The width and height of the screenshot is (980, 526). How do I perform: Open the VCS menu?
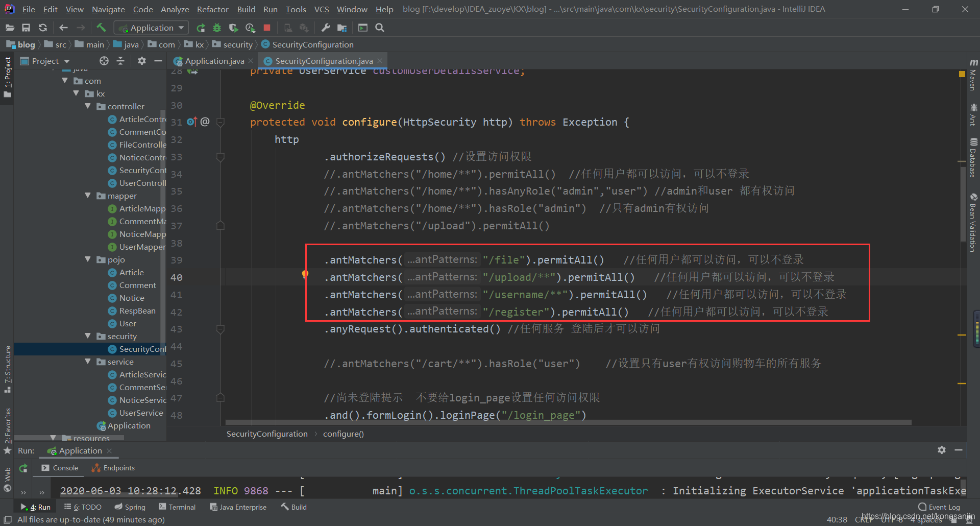click(322, 9)
